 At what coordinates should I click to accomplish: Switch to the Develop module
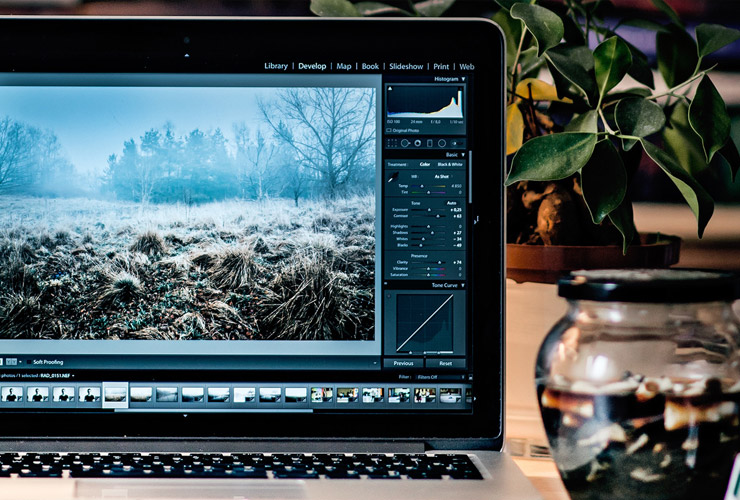(x=312, y=66)
